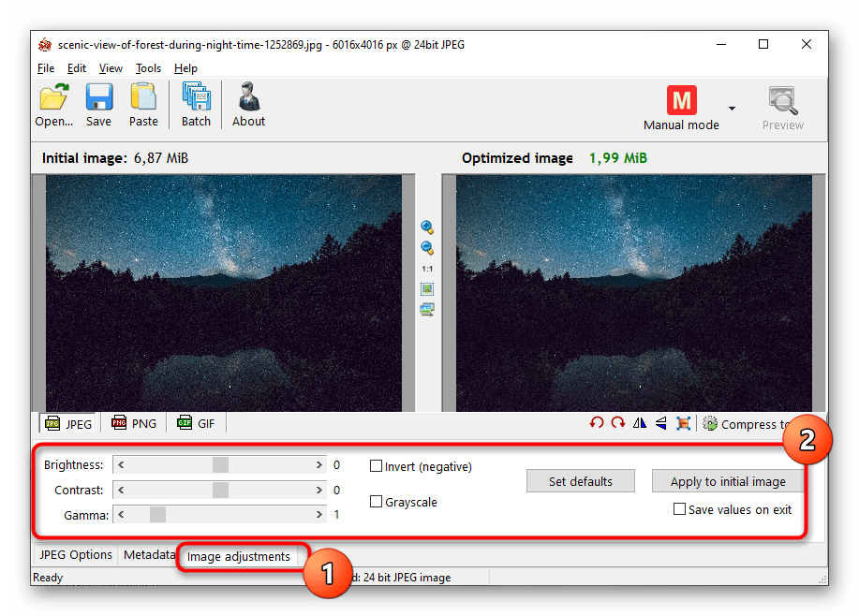The height and width of the screenshot is (616, 859).
Task: Show the About dialog
Action: pos(249,106)
